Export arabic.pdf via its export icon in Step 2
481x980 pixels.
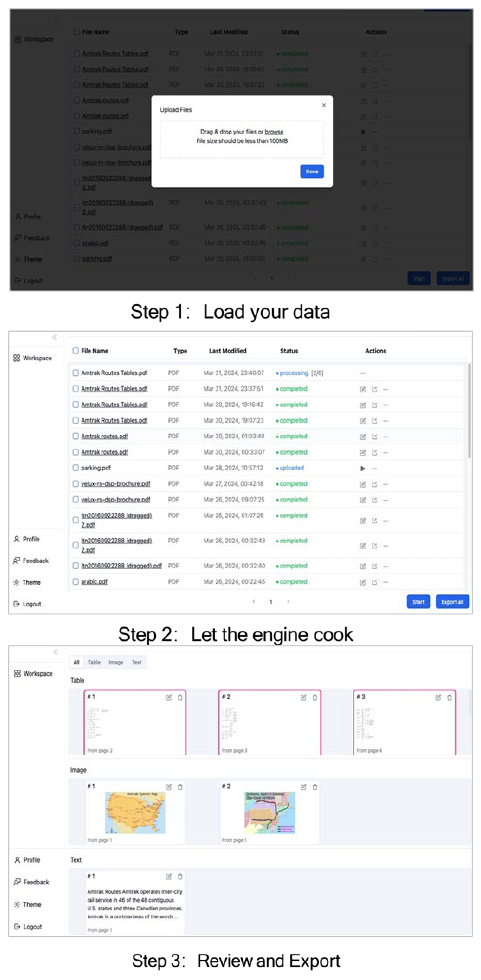click(374, 582)
